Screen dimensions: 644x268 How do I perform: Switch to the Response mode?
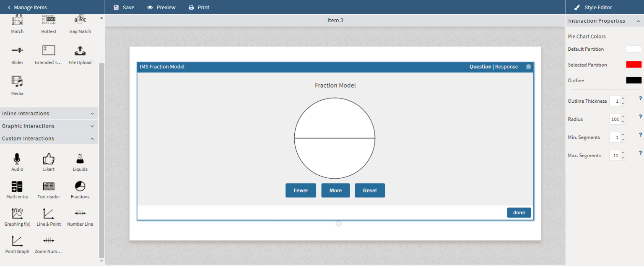[x=506, y=67]
